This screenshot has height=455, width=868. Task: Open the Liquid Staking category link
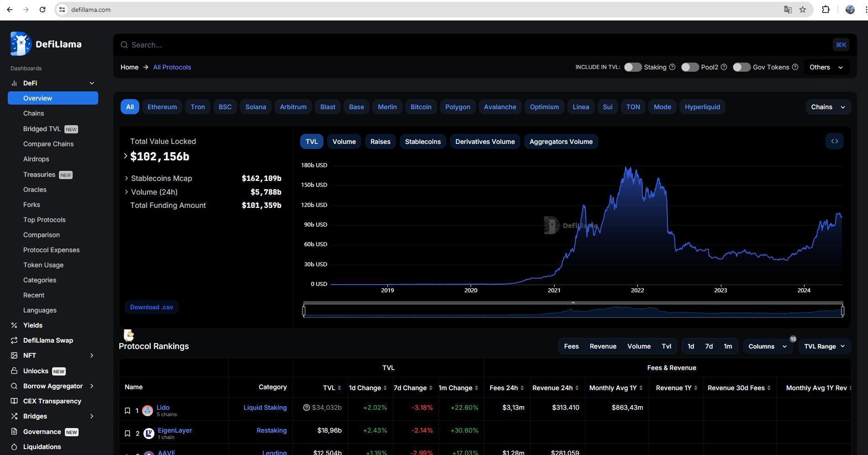pos(265,407)
